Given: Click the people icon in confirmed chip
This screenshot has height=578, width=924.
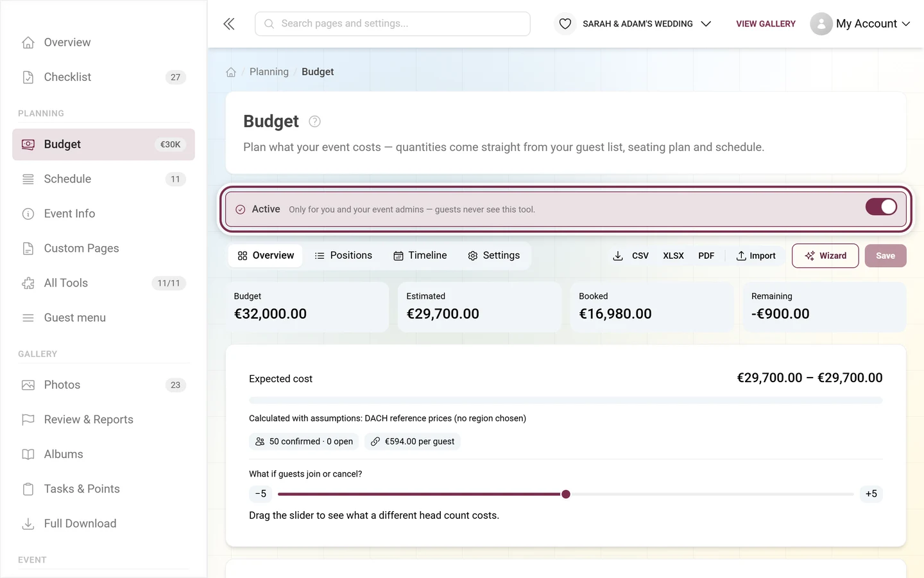Looking at the screenshot, I should click(260, 442).
